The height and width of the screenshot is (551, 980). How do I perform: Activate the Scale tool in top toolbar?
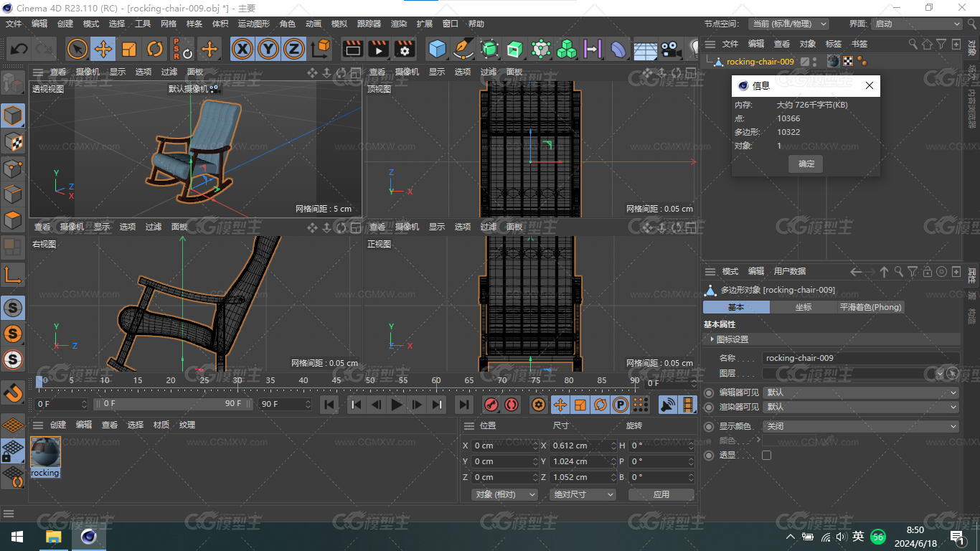129,49
